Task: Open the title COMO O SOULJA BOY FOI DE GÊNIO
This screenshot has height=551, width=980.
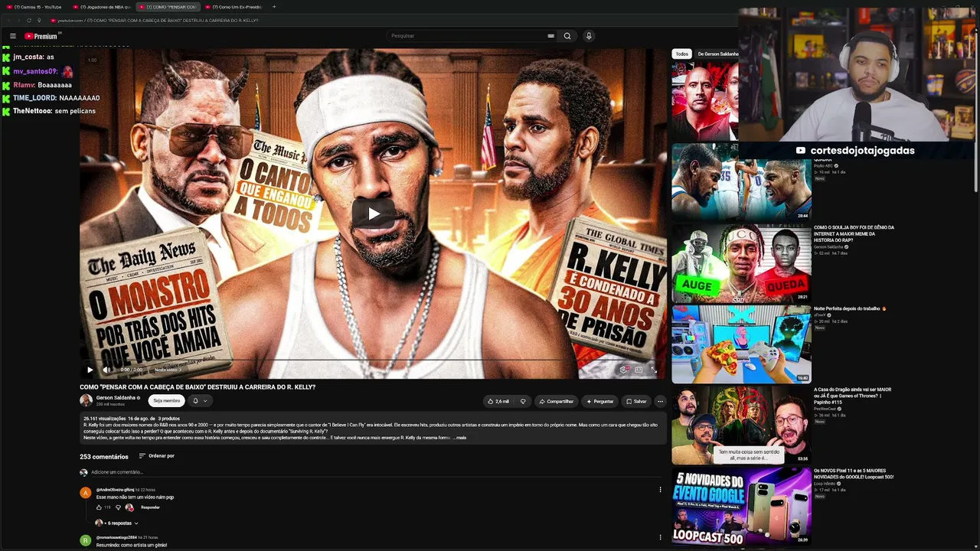Action: coord(854,233)
